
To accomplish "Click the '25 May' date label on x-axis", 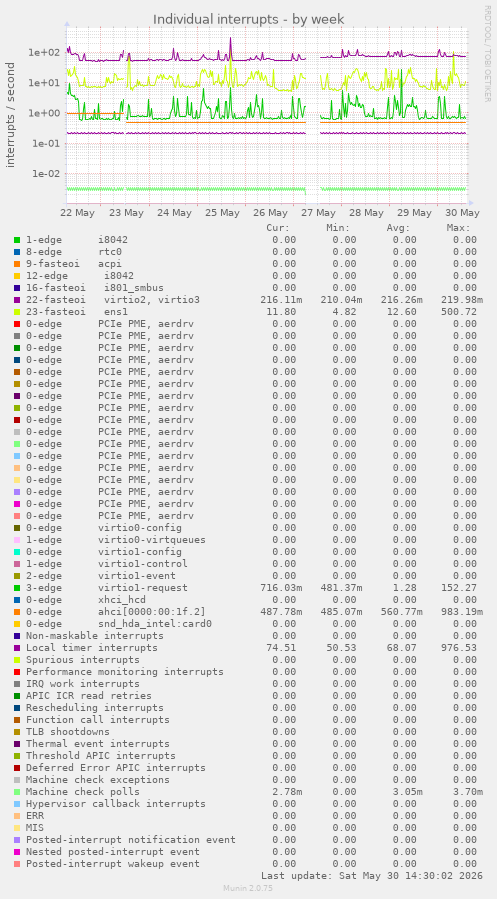I will (x=222, y=213).
